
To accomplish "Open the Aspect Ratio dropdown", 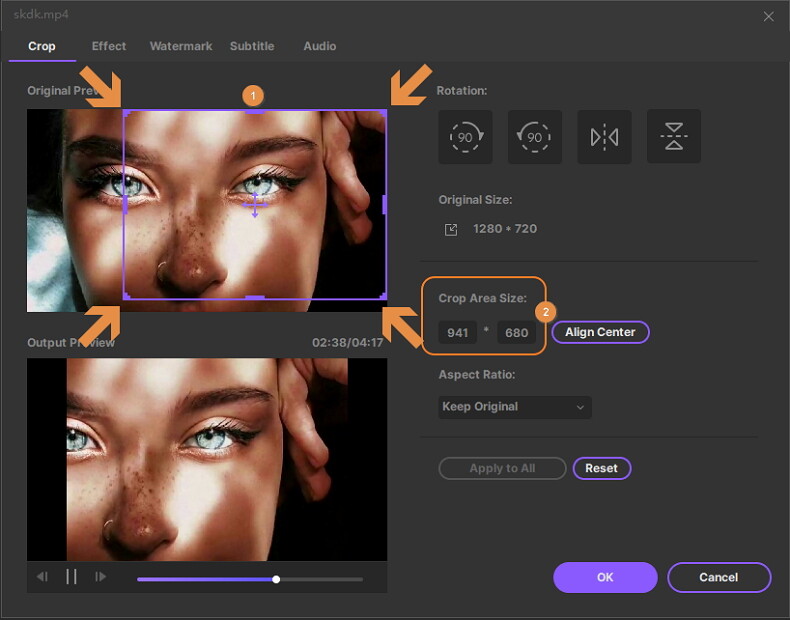I will (x=515, y=407).
